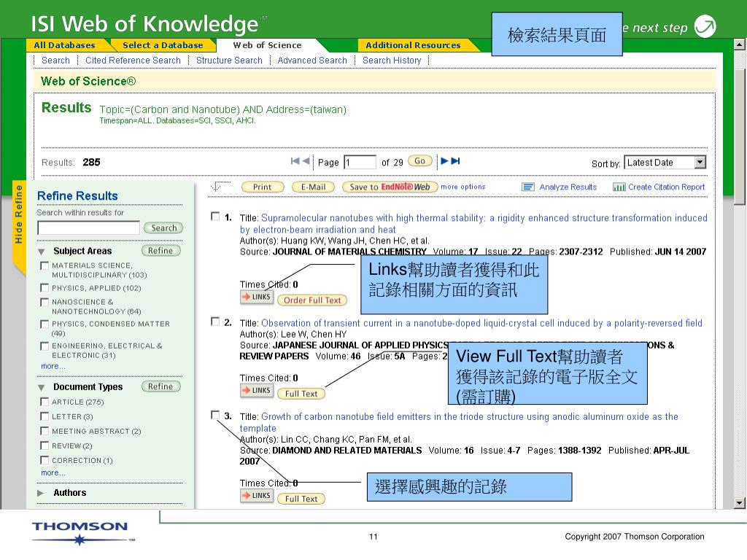This screenshot has width=747, height=560.
Task: Tick the Meeting Abstract (2) checkbox
Action: [x=44, y=432]
